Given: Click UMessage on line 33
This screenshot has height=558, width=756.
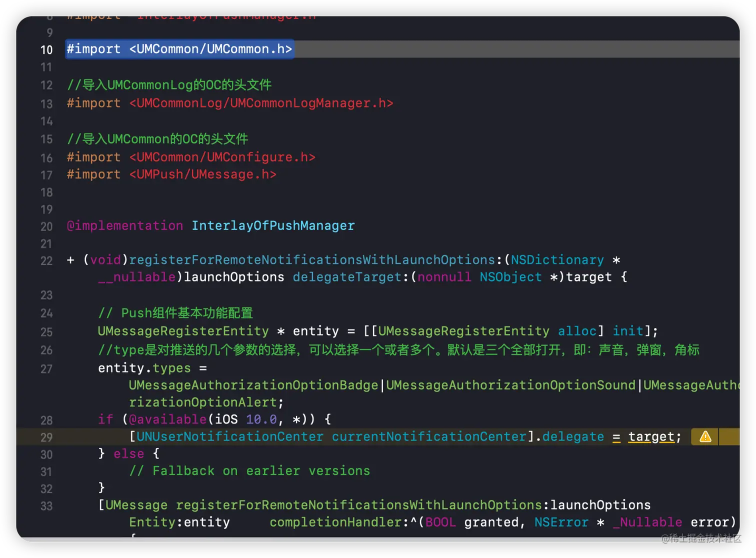Looking at the screenshot, I should click(x=136, y=505).
